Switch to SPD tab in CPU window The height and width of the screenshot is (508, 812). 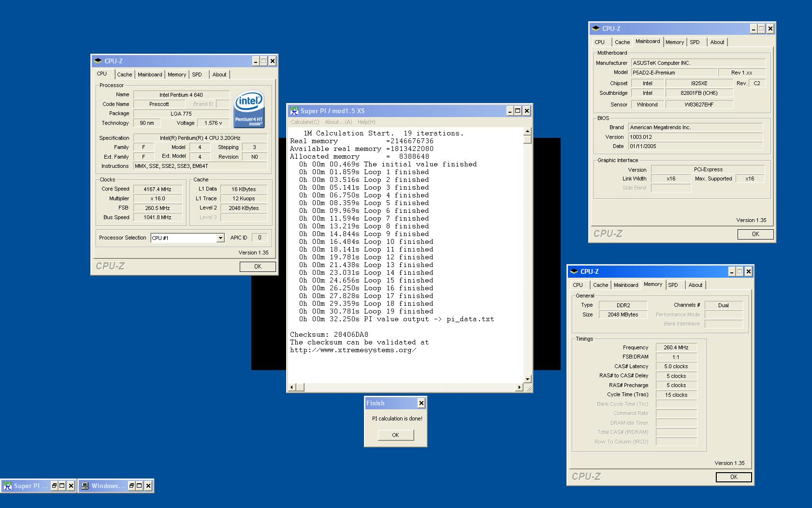coord(197,75)
